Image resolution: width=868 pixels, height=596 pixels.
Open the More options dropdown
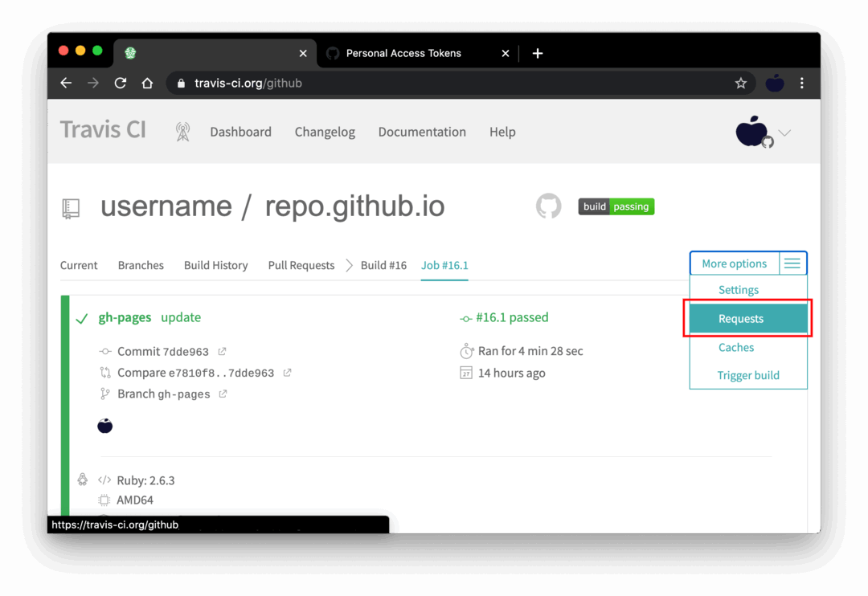pos(735,263)
